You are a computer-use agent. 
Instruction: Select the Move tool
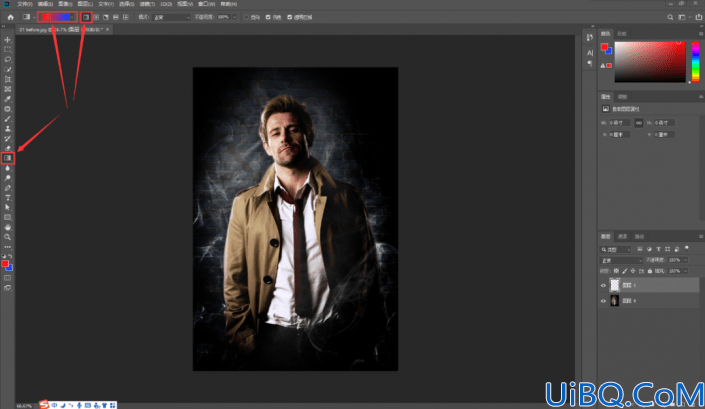click(x=8, y=40)
